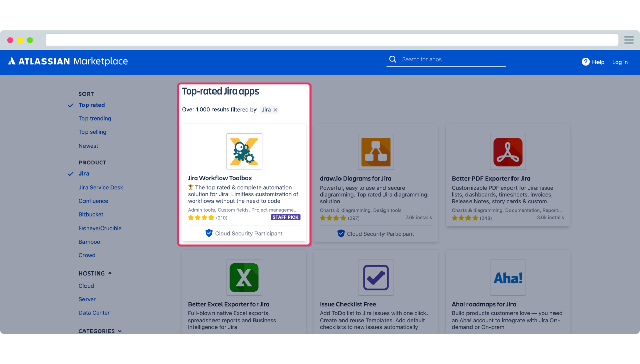The height and width of the screenshot is (364, 640).
Task: Click the star rating of Better PDF Exporter
Action: 465,218
